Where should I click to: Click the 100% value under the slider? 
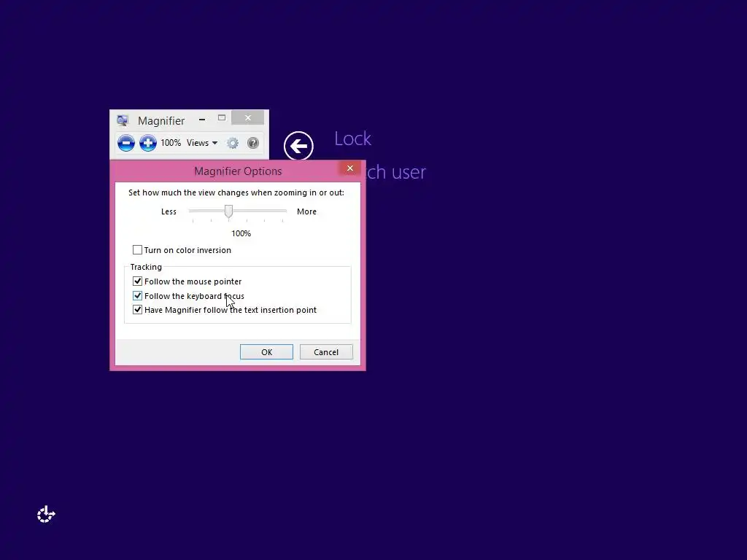(x=241, y=233)
